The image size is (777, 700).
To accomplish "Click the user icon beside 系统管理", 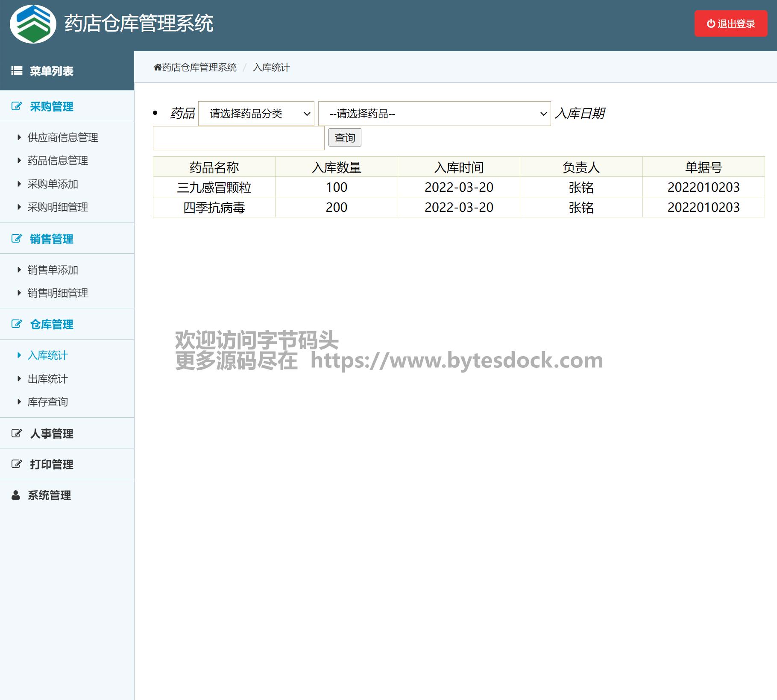I will [16, 495].
